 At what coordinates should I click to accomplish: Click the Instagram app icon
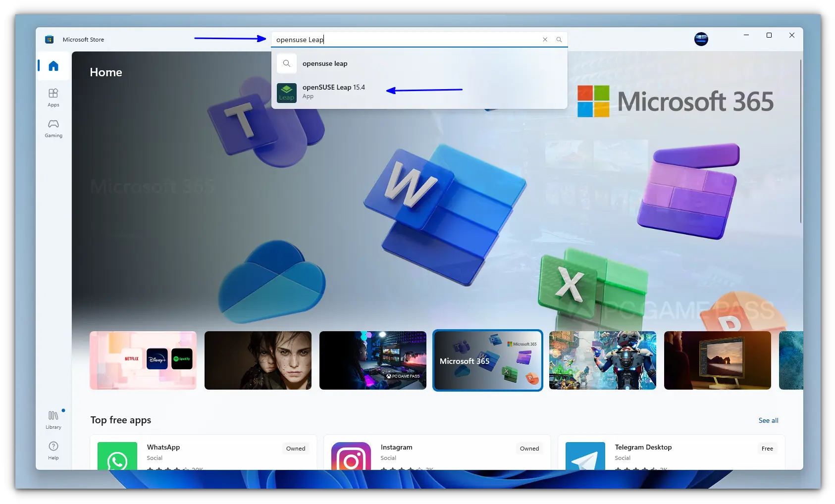[x=351, y=456]
